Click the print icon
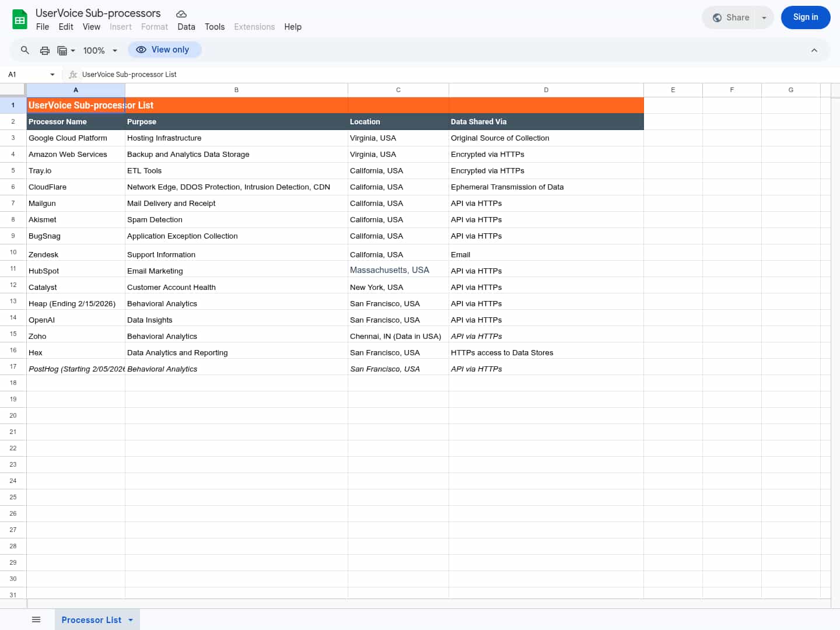840x630 pixels. 44,50
